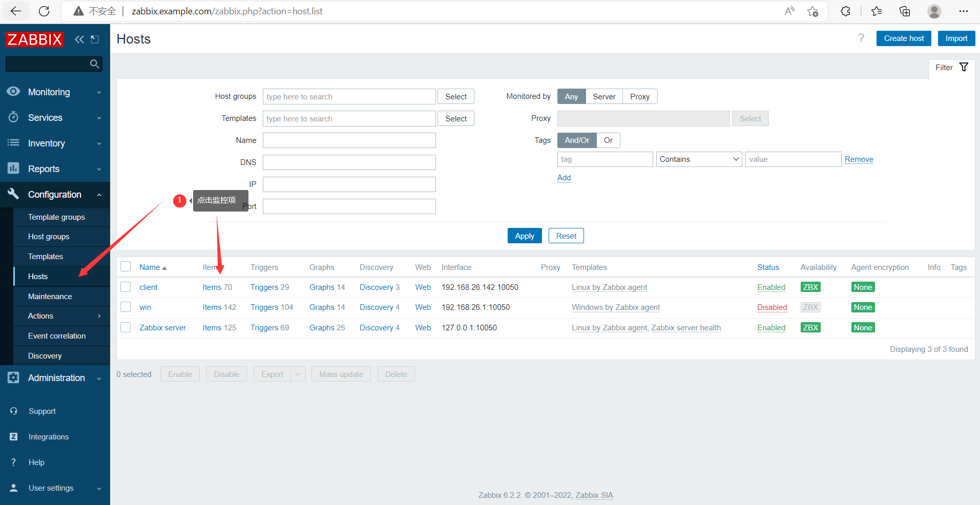Click the Support headset icon
Screen dimensions: 980x505
click(x=14, y=411)
